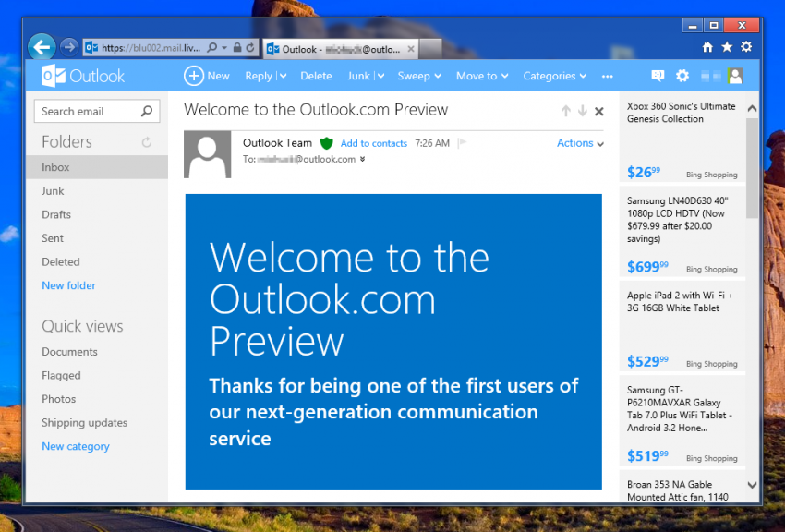Image resolution: width=785 pixels, height=532 pixels.
Task: Open Samsung LN40D630 HDTV ad
Action: tap(682, 232)
